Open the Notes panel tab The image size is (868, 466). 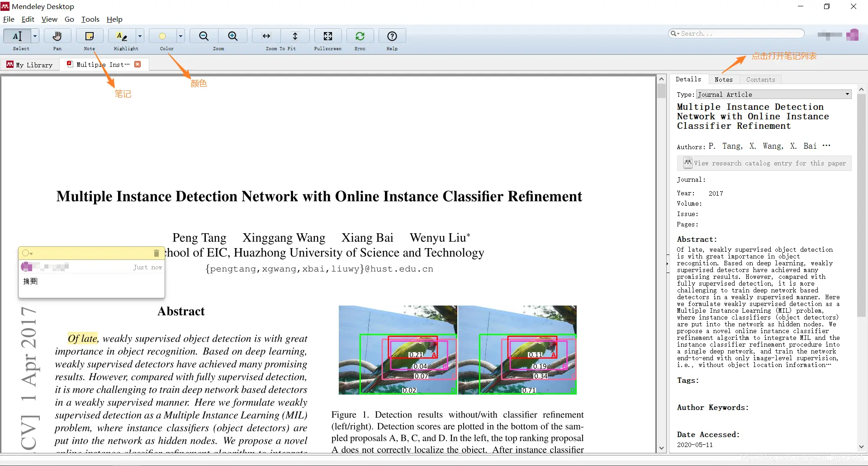(724, 80)
